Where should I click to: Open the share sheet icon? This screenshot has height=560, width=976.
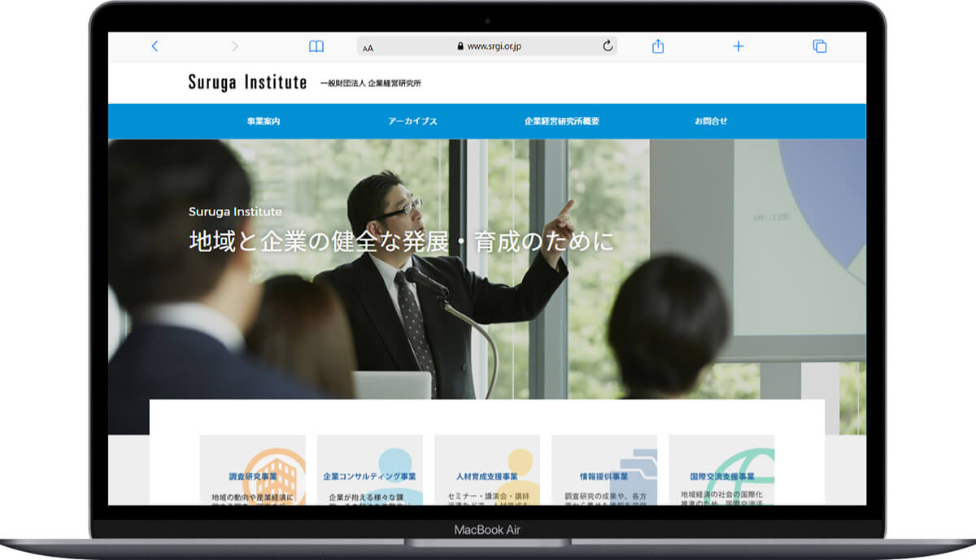pyautogui.click(x=658, y=46)
